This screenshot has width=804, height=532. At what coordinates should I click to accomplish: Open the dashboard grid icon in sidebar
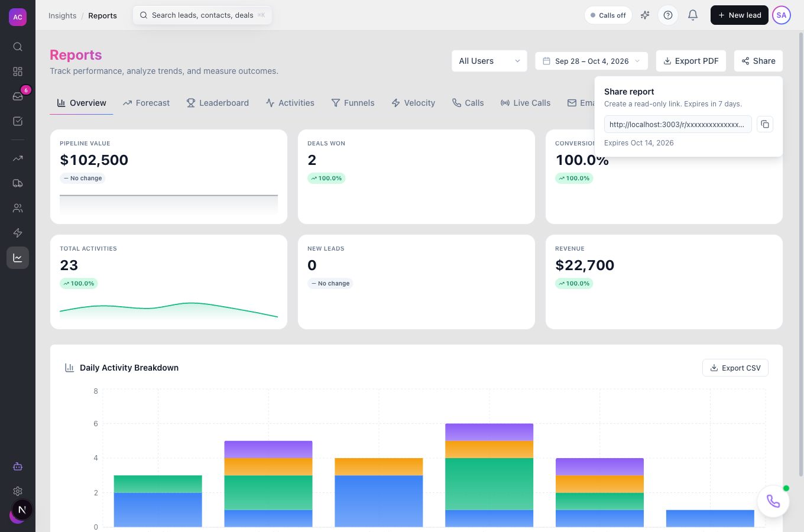[x=18, y=72]
